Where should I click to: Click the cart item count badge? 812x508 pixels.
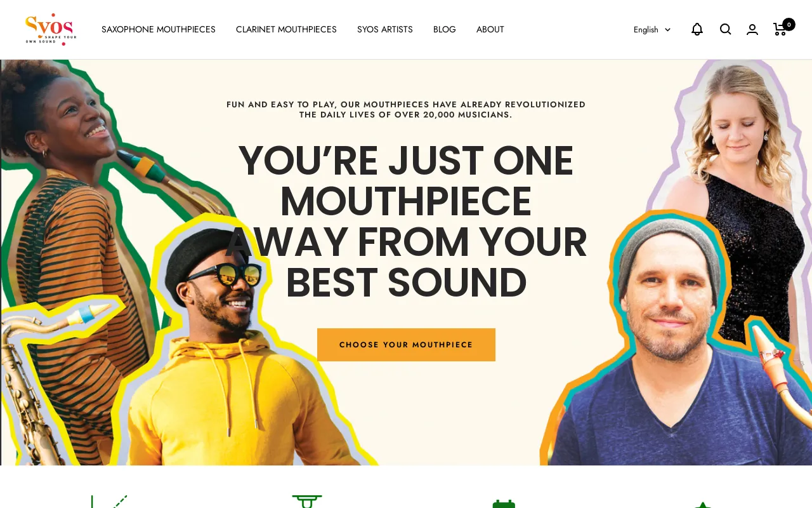(x=789, y=24)
